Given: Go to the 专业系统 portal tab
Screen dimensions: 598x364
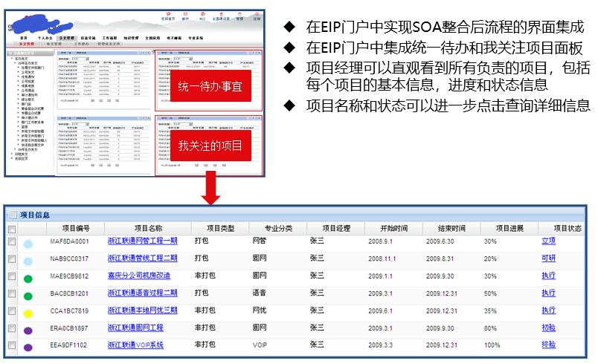Looking at the screenshot, I should [196, 38].
